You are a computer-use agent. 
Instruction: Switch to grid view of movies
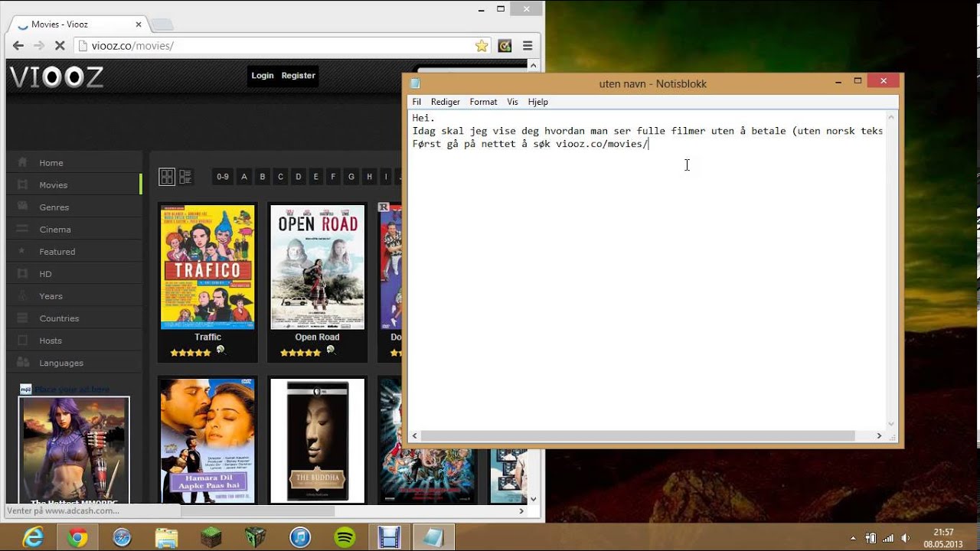pyautogui.click(x=167, y=177)
